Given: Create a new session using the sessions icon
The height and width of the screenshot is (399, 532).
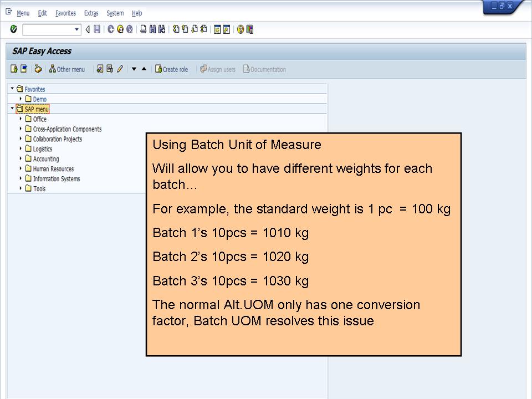Looking at the screenshot, I should (x=216, y=29).
